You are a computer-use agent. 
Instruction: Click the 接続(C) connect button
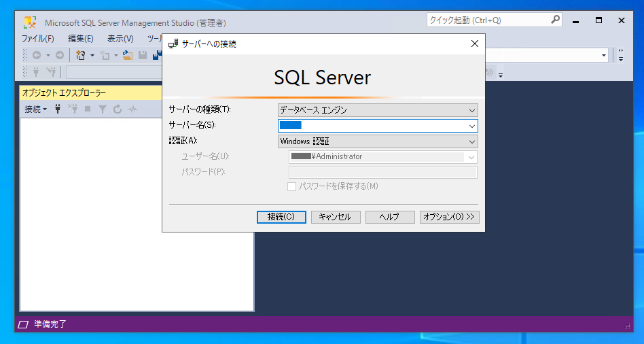pos(281,217)
